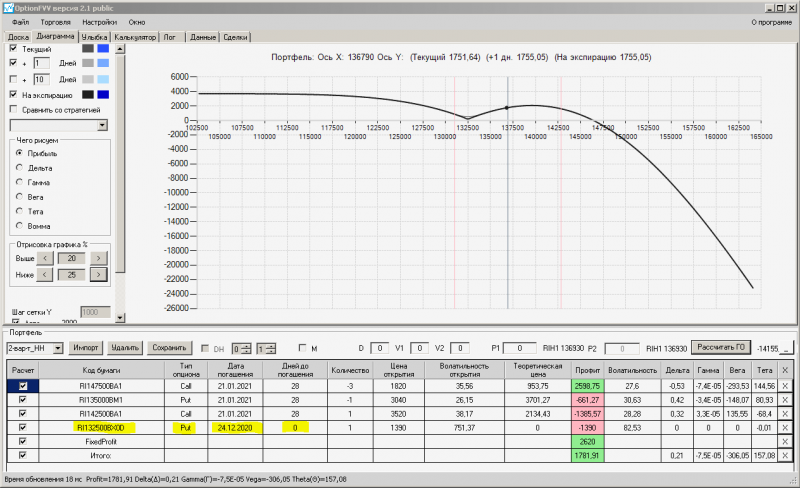Click the right arrow next to 'Ниже' 25
800x488 pixels.
[98, 275]
